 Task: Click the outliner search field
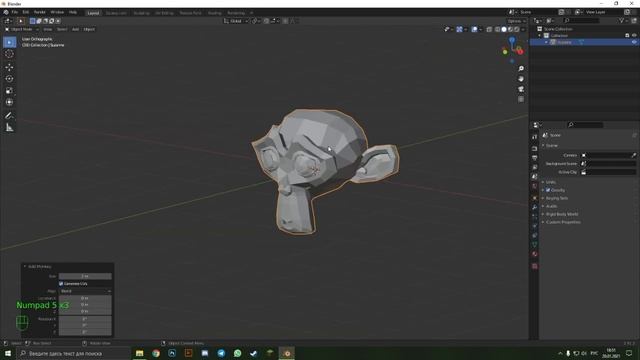pos(581,20)
